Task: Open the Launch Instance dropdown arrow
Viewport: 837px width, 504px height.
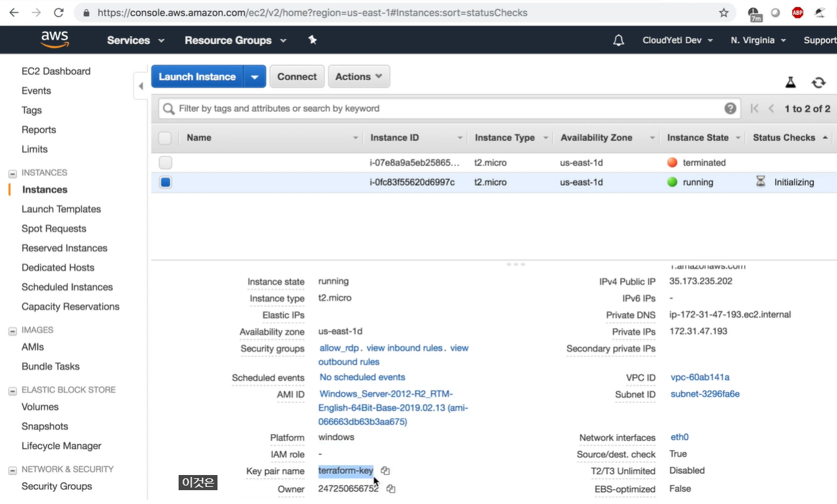Action: [x=254, y=76]
